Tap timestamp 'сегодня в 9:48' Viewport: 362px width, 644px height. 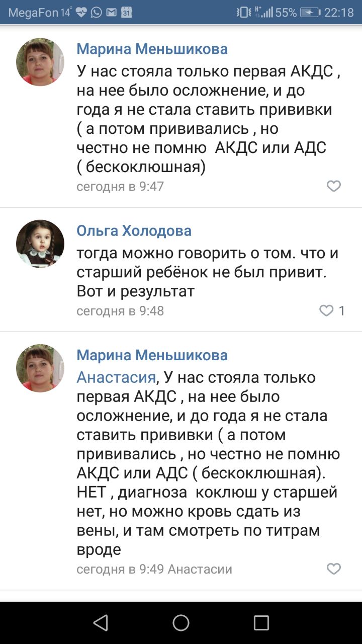[x=120, y=311]
